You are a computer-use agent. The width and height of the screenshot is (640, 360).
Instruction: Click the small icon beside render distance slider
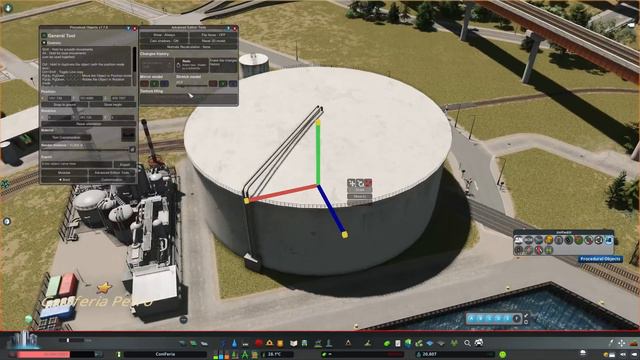click(132, 149)
